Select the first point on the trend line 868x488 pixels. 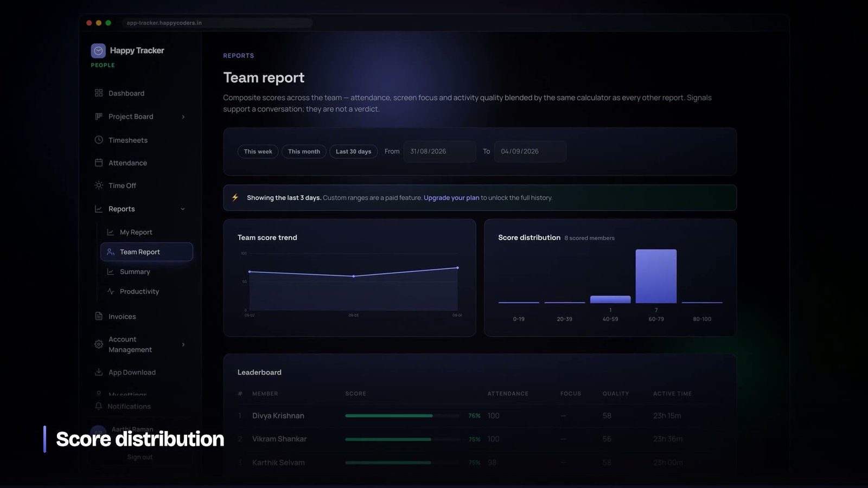tap(250, 272)
